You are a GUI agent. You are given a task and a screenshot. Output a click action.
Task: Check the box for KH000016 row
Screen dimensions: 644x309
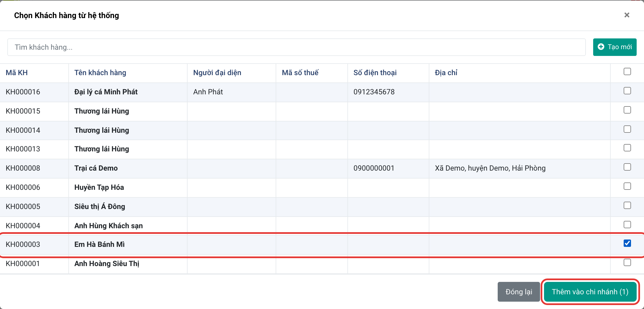pos(627,91)
